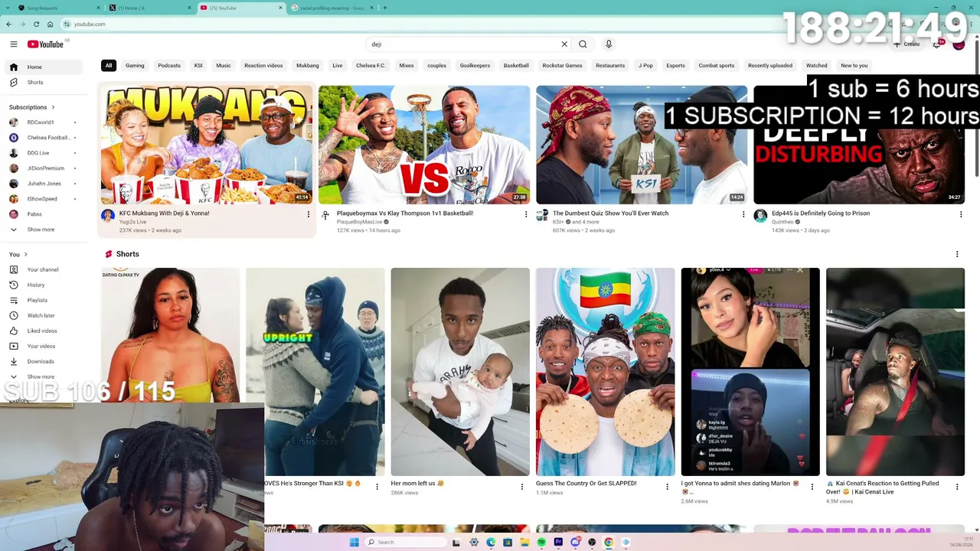Open the browser home page button
Image resolution: width=980 pixels, height=551 pixels.
pyautogui.click(x=51, y=24)
